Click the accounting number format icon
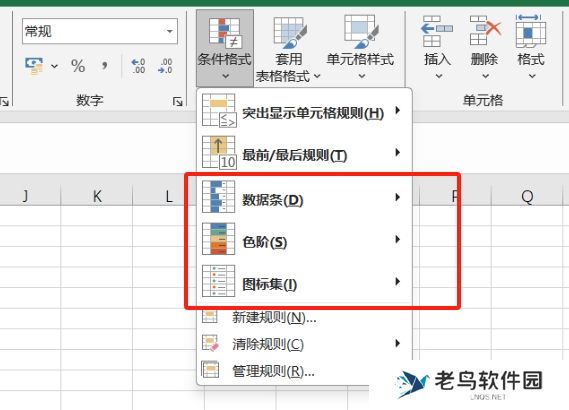Screen dimensions: 569x410 point(34,66)
